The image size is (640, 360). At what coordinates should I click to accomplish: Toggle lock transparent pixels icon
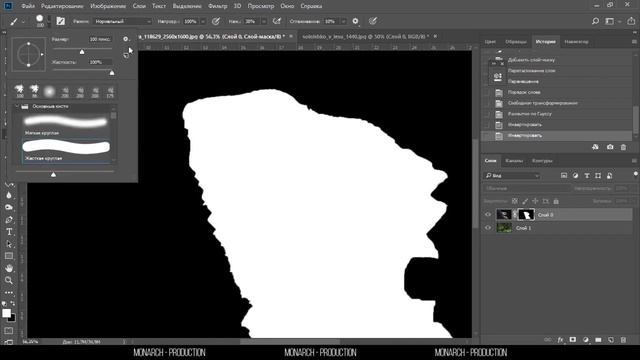coord(515,201)
